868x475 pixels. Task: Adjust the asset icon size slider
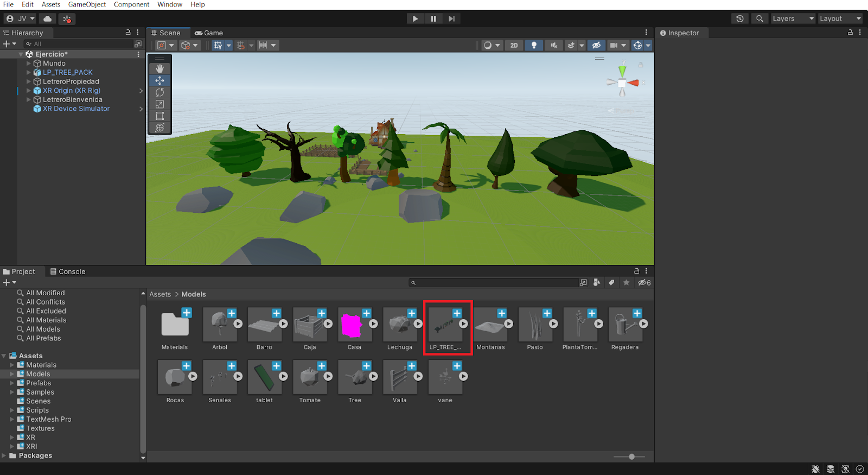631,457
